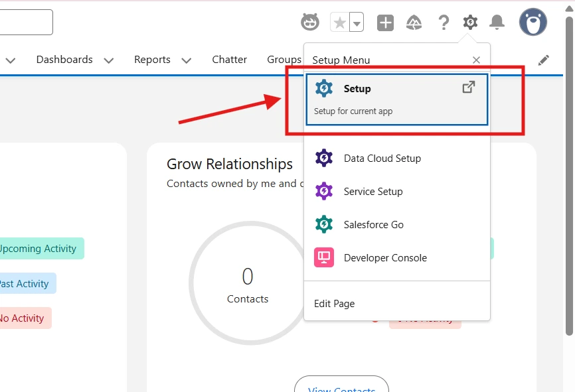This screenshot has width=575, height=392.
Task: Open Data Cloud Setup menu item
Action: (x=382, y=159)
